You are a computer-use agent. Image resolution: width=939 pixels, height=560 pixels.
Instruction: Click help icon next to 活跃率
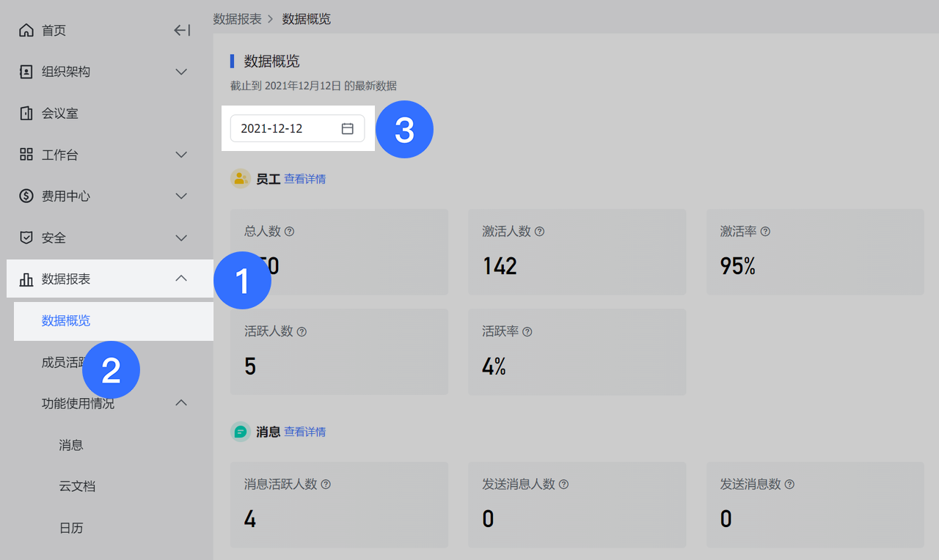pyautogui.click(x=527, y=332)
